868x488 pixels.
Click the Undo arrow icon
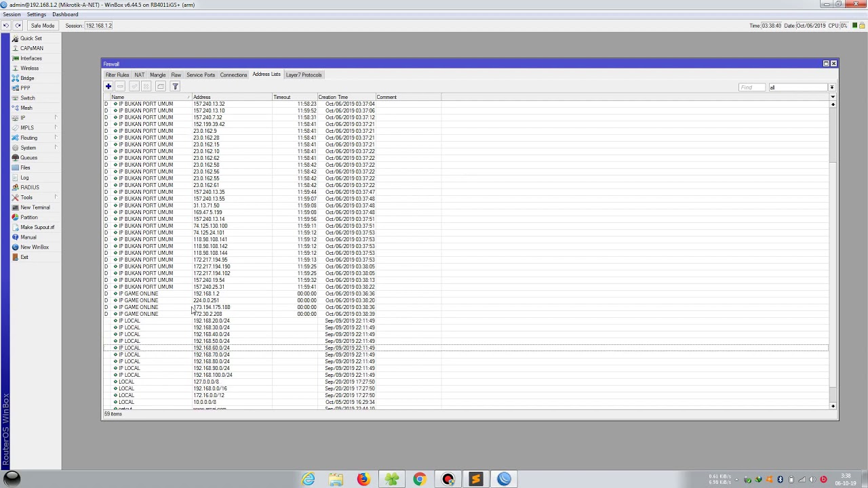click(x=6, y=26)
